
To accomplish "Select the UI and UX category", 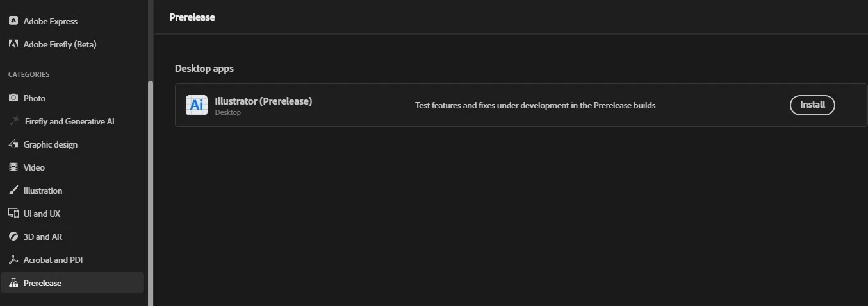I will point(72,214).
